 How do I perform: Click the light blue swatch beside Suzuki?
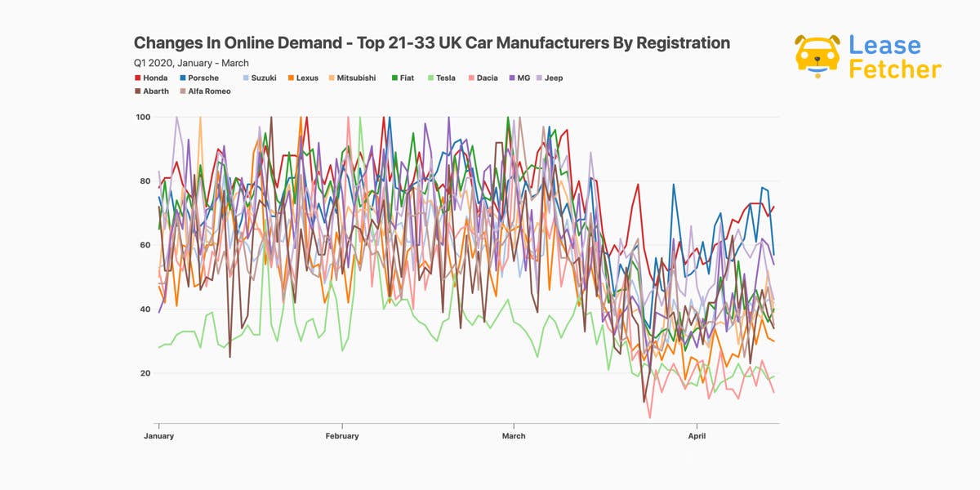(x=246, y=78)
